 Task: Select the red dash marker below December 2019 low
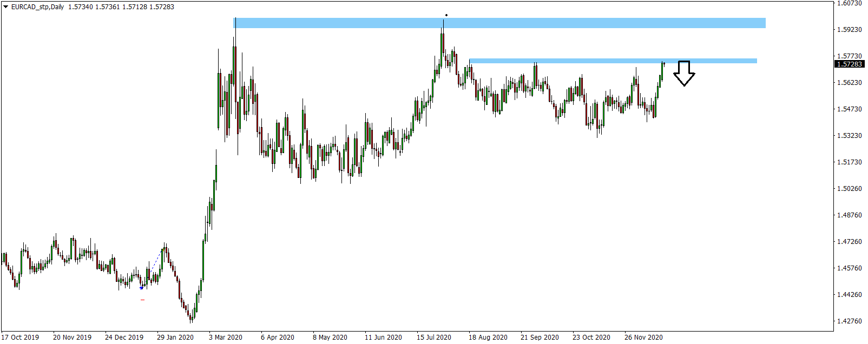click(142, 300)
